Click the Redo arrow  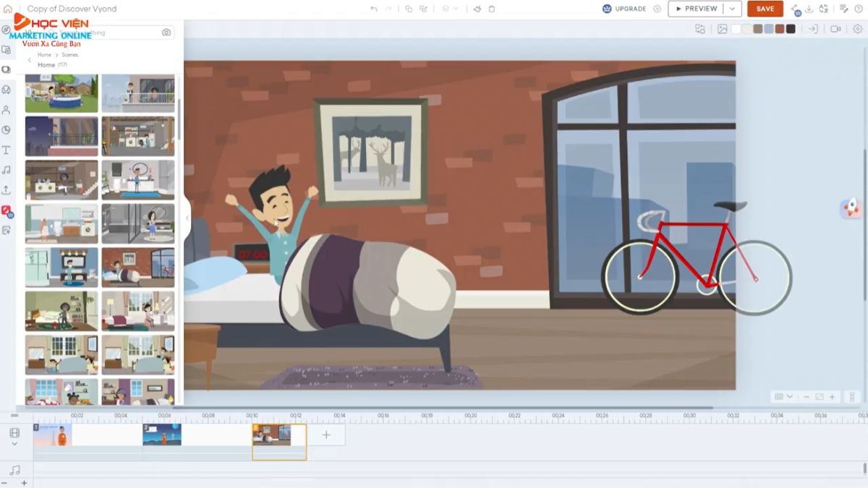pyautogui.click(x=389, y=9)
